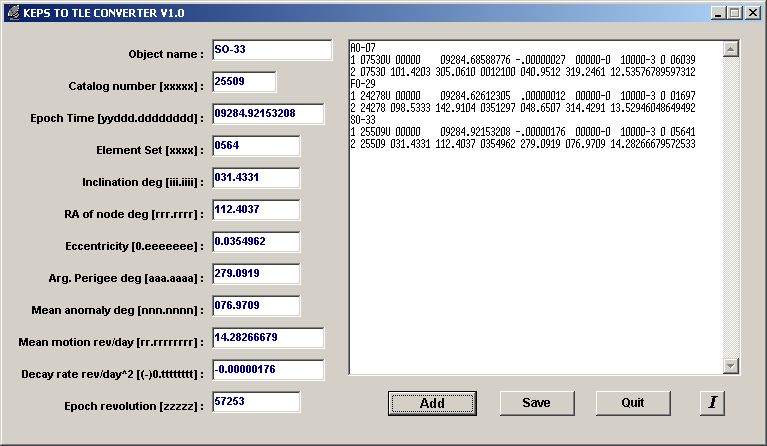Viewport: 767px width, 446px height.
Task: Edit the Mean anomaly field
Action: pyautogui.click(x=256, y=306)
